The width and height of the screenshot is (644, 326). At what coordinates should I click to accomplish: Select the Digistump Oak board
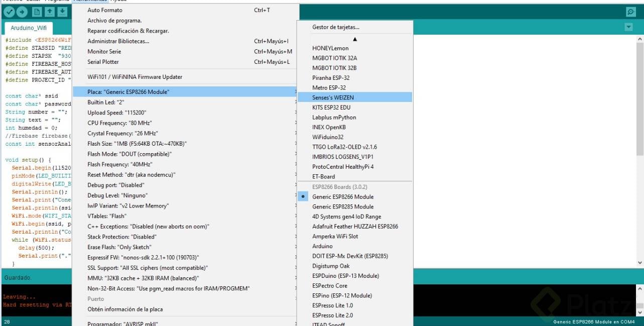click(355, 266)
